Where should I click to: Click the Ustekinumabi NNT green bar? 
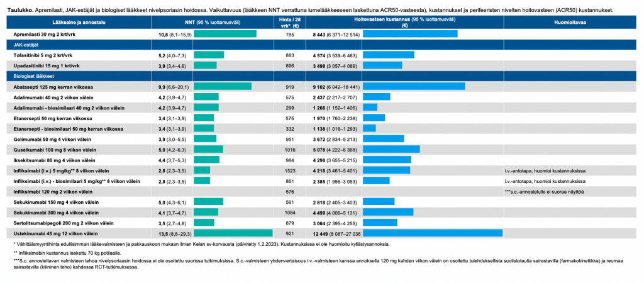(x=233, y=234)
